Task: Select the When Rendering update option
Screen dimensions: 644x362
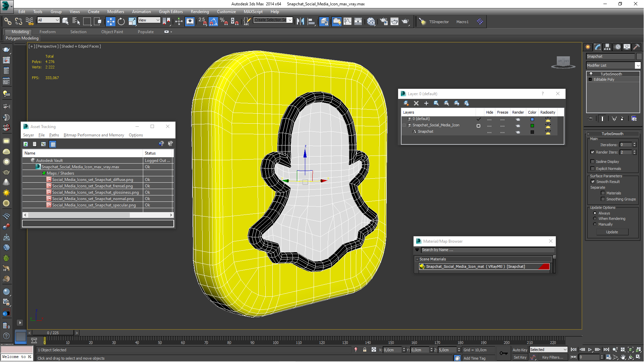Action: tap(595, 218)
